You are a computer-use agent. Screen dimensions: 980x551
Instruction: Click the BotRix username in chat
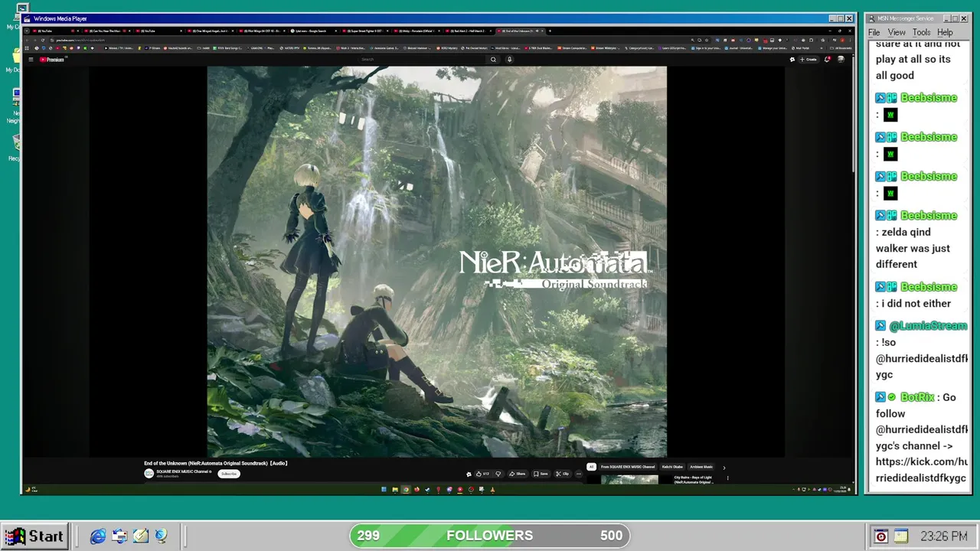[x=917, y=397]
